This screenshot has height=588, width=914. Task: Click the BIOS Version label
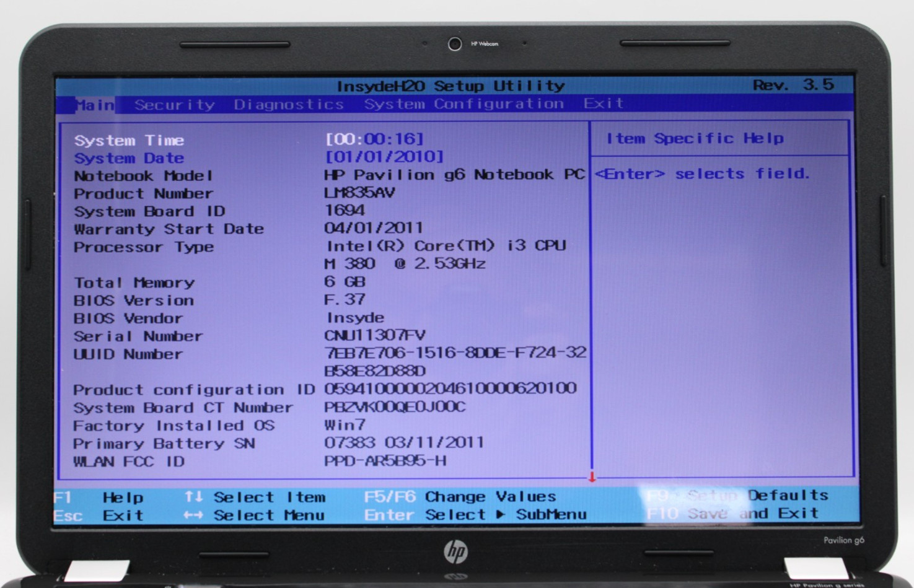[134, 301]
